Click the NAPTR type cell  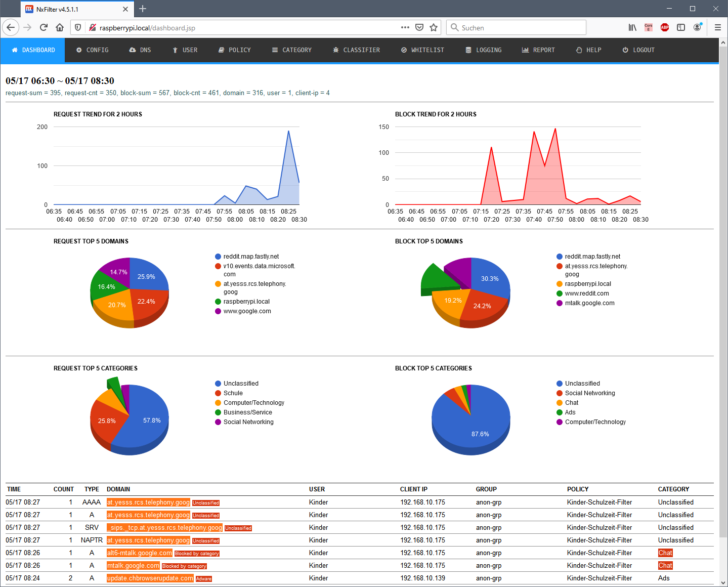coord(92,540)
